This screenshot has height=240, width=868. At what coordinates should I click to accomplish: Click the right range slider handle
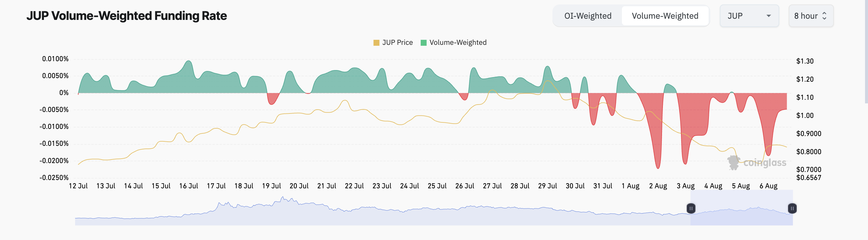792,208
